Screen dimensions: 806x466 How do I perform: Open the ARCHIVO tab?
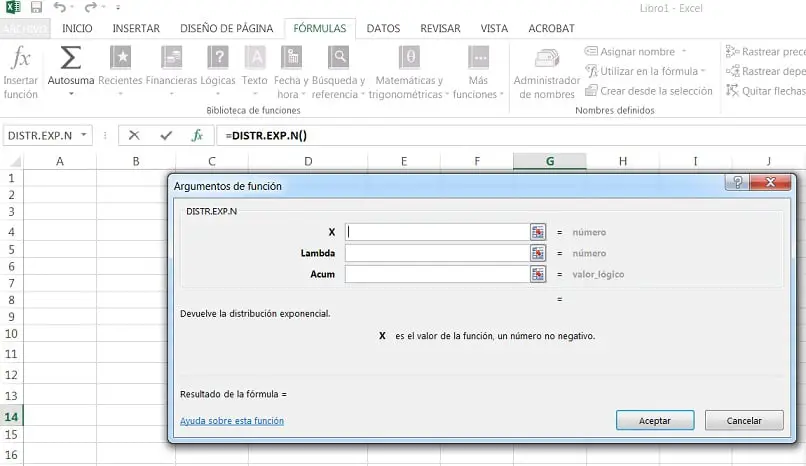(25, 28)
